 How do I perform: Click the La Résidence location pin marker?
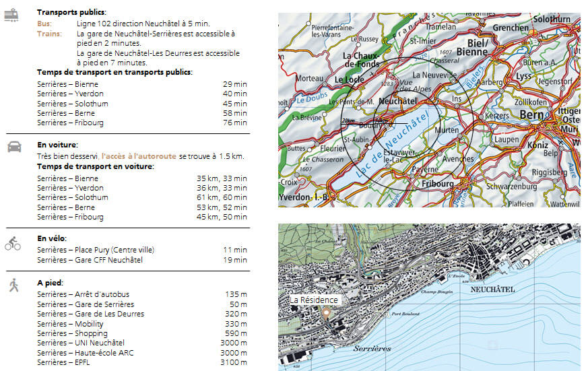326,313
